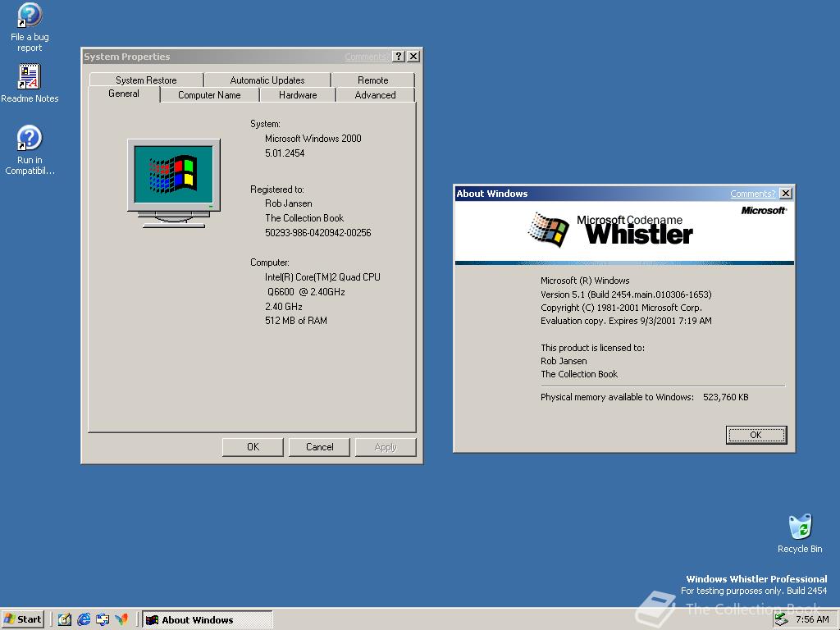Click Windows Whistler Professional desktop watermark text
The height and width of the screenshot is (630, 840).
[756, 578]
